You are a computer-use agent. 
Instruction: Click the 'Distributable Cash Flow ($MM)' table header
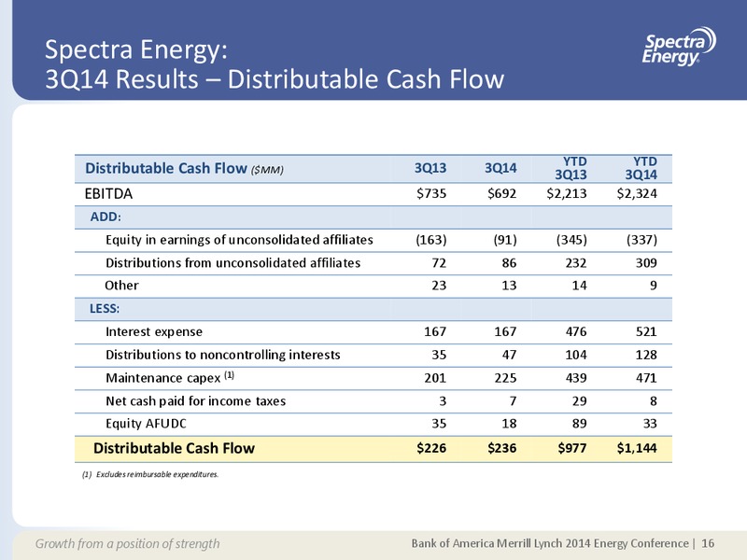pos(184,169)
